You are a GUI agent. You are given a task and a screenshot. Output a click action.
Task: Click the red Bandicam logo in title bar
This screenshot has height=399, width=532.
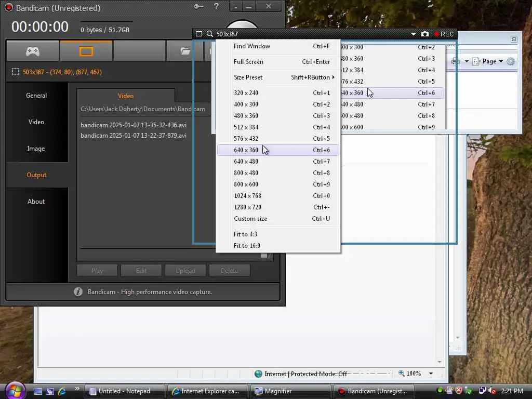pyautogui.click(x=9, y=7)
